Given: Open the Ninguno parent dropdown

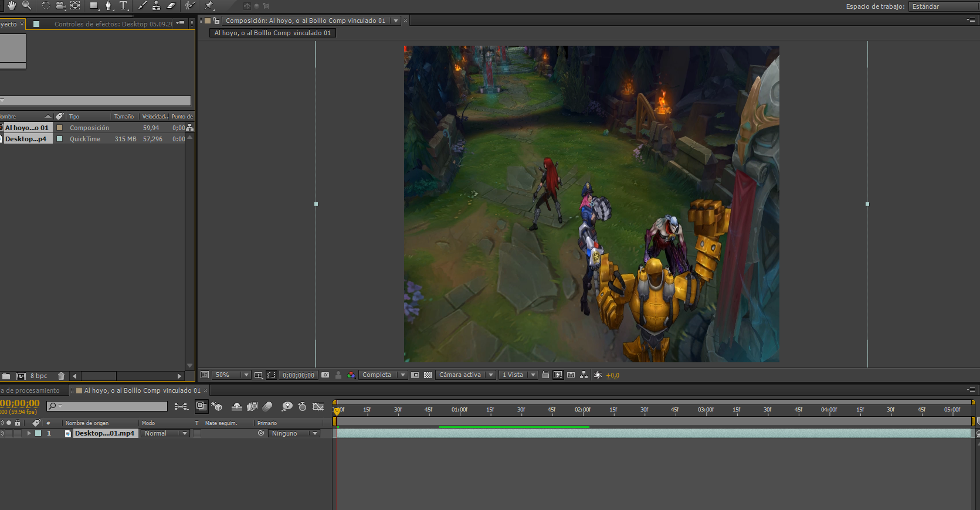Looking at the screenshot, I should click(x=294, y=434).
